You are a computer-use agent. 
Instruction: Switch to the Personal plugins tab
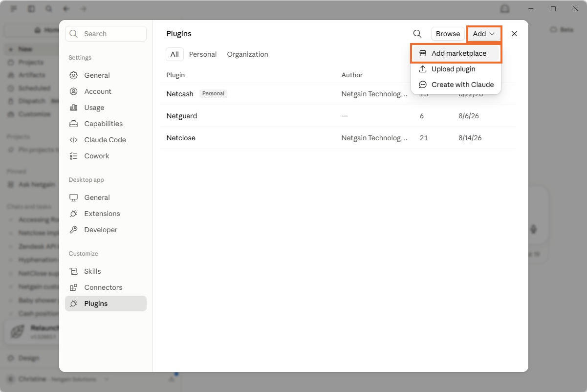tap(203, 54)
